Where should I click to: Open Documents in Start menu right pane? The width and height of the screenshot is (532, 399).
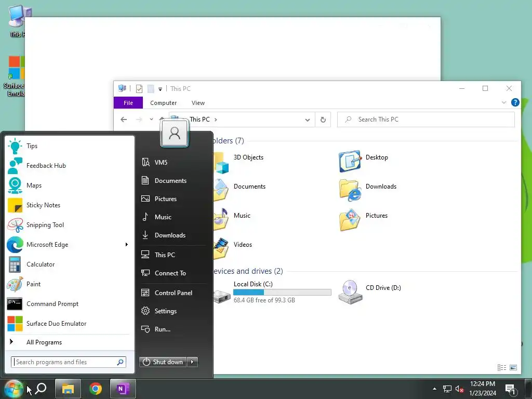click(x=173, y=180)
